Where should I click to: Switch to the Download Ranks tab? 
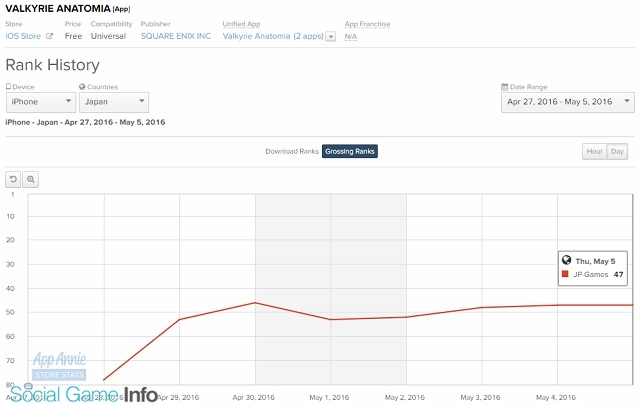(x=292, y=151)
